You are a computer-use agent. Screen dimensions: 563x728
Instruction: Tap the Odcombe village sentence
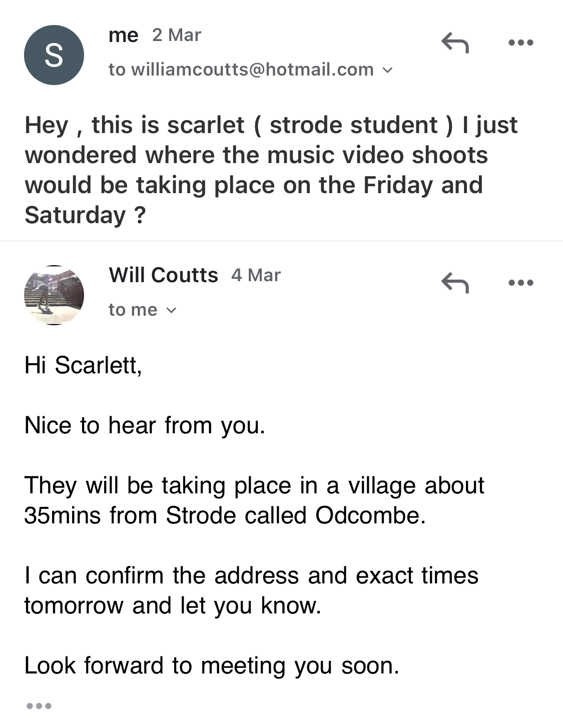pyautogui.click(x=254, y=500)
